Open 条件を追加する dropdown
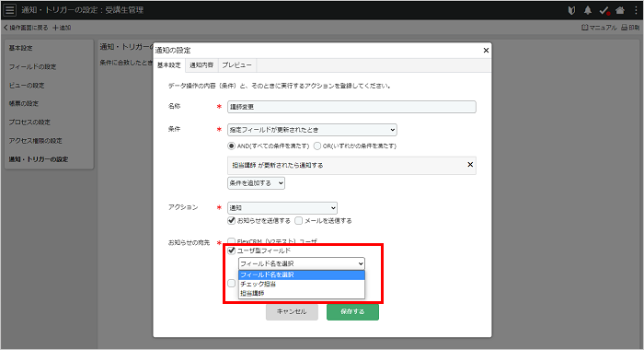This screenshot has width=644, height=350. [256, 183]
